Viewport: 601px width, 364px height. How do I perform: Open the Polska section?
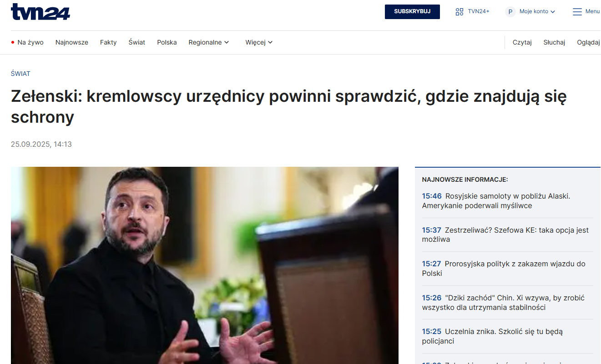(x=167, y=42)
